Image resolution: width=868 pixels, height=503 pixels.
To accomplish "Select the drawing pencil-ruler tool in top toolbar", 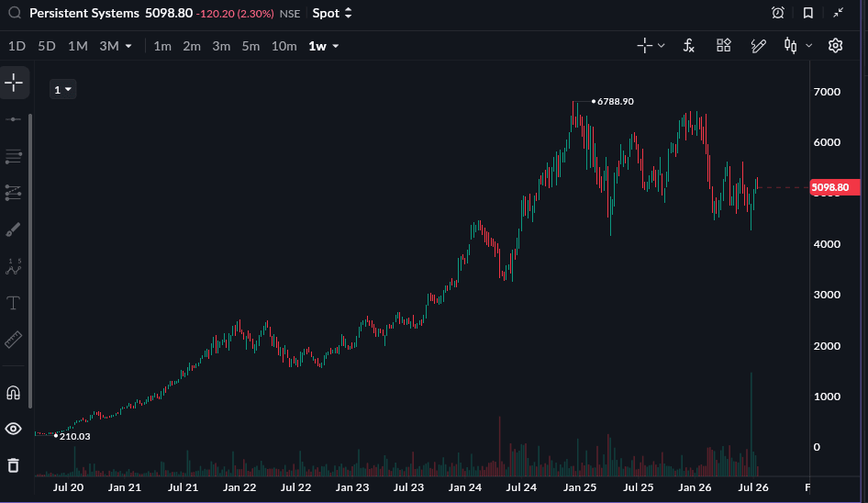I will click(759, 46).
